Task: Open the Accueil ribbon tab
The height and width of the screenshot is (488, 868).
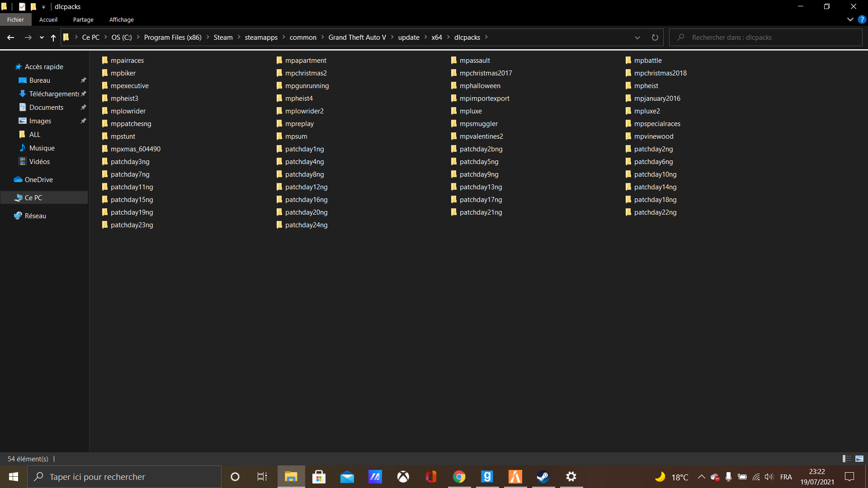Action: coord(48,19)
